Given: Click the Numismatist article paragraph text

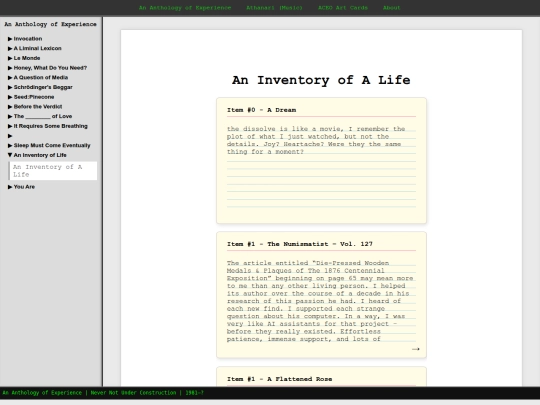Looking at the screenshot, I should [320, 301].
